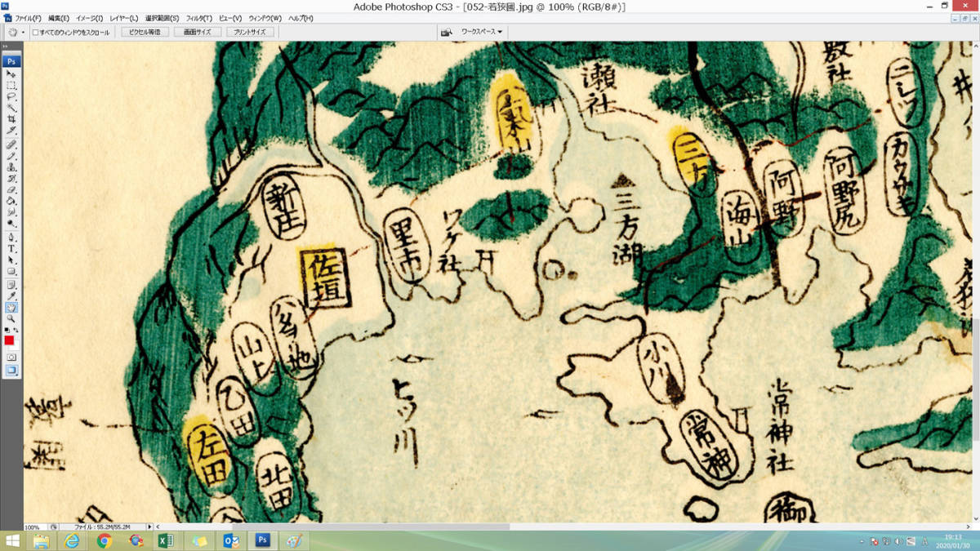Open the ウィンドウ(W) menu

pyautogui.click(x=265, y=18)
